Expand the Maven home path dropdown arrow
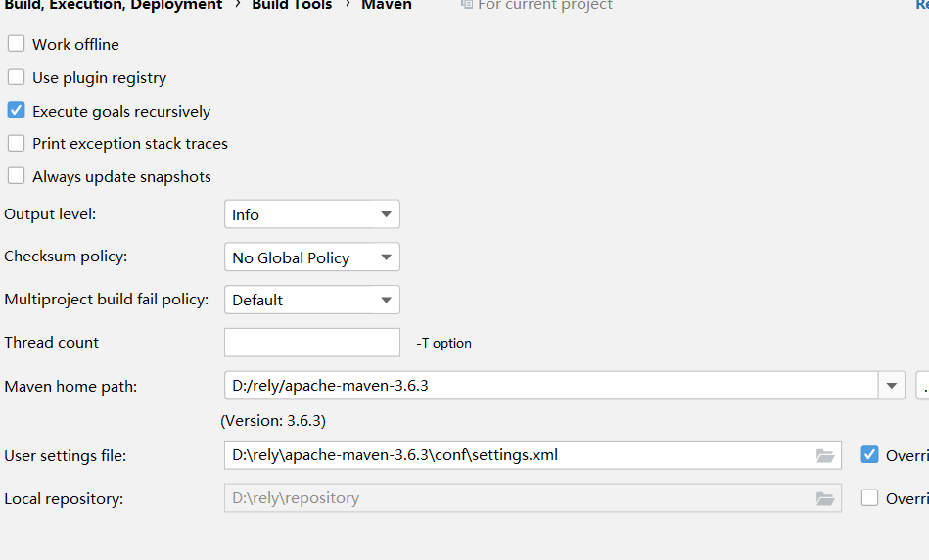Screen dimensions: 929x560 pyautogui.click(x=891, y=385)
